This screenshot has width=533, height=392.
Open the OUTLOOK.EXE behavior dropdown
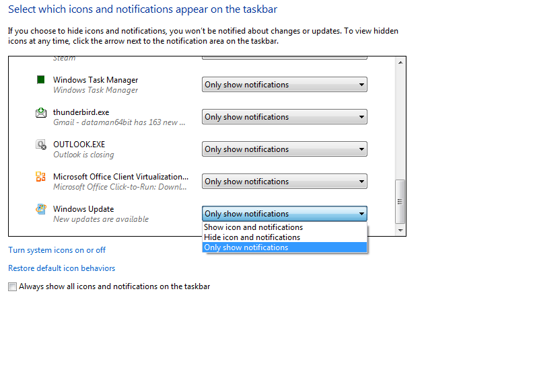click(285, 149)
